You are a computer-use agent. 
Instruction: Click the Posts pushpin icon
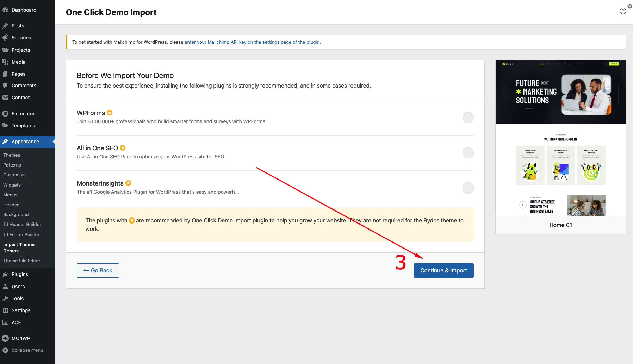pos(5,26)
